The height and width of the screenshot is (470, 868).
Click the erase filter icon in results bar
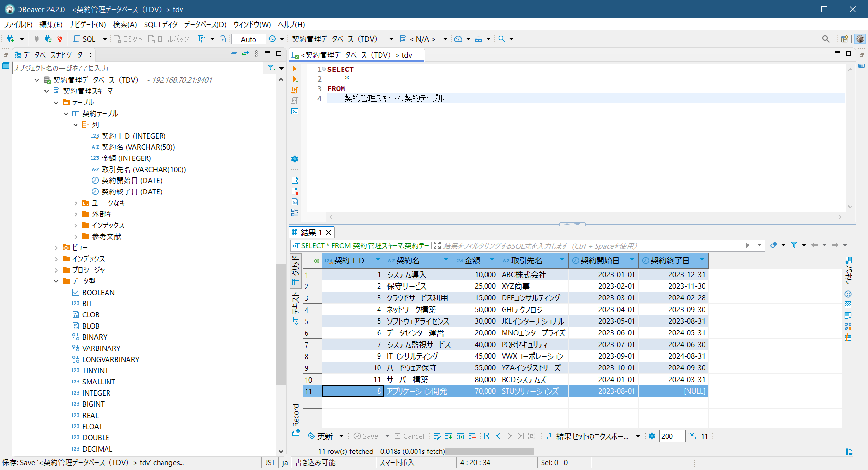(774, 245)
